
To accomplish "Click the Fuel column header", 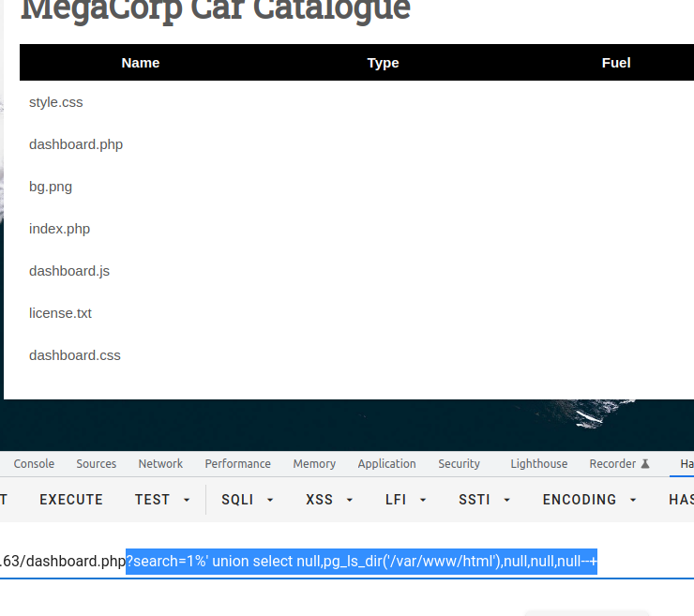I will pyautogui.click(x=616, y=63).
